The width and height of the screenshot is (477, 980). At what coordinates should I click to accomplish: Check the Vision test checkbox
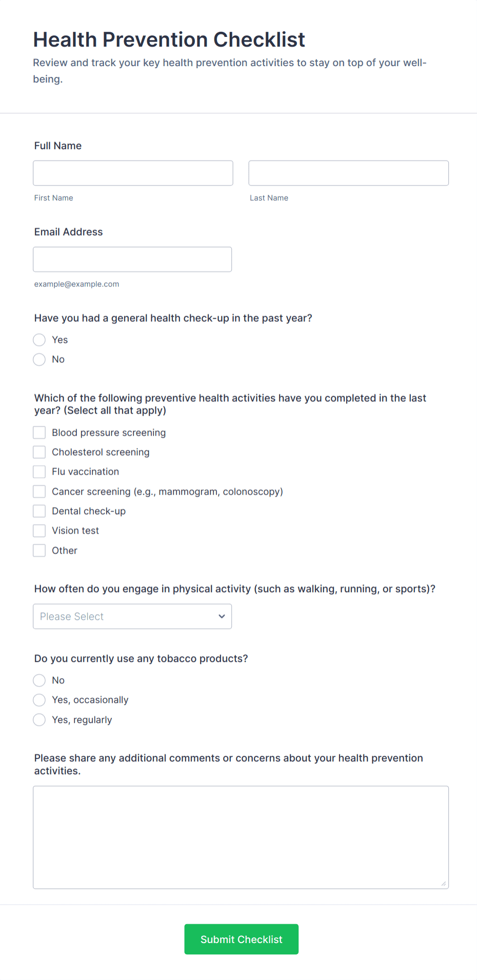coord(39,530)
